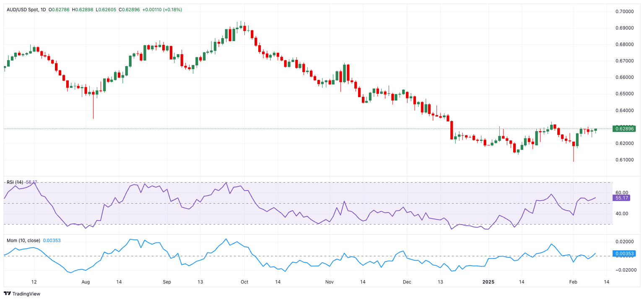644x300 pixels.
Task: Click the current price tag 0.62896
Action: tap(624, 129)
